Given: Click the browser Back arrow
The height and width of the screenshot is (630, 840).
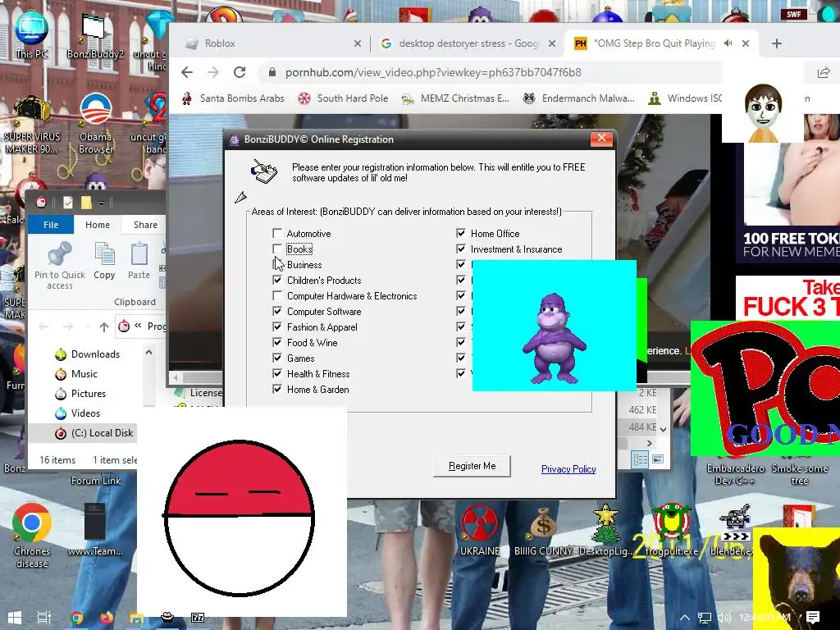Looking at the screenshot, I should tap(187, 72).
